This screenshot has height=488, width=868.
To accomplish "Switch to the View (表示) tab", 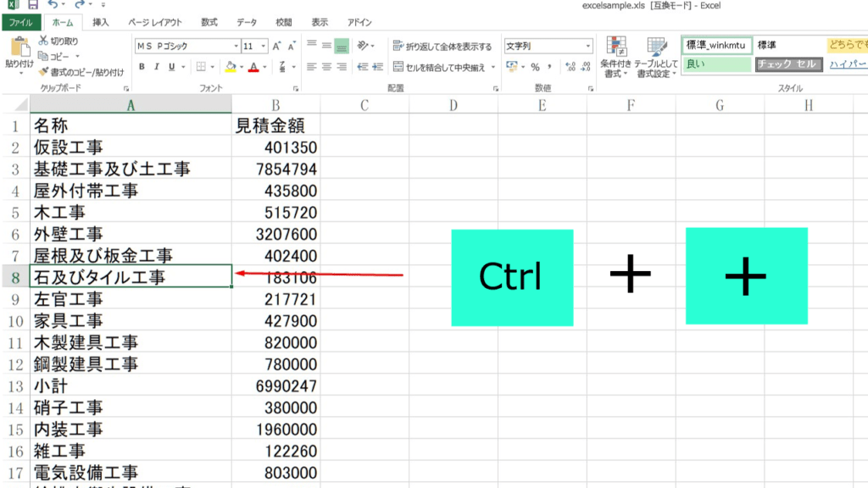I will point(320,22).
